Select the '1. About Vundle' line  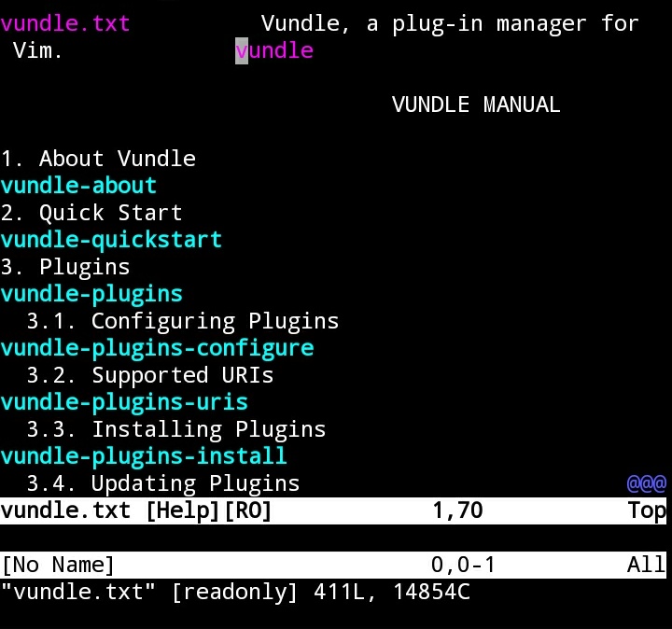tap(98, 159)
